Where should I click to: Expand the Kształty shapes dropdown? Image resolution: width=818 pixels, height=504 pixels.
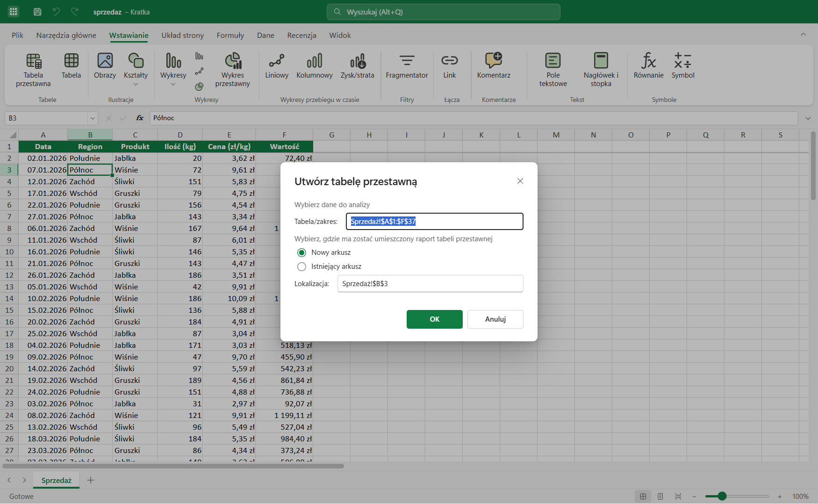136,84
